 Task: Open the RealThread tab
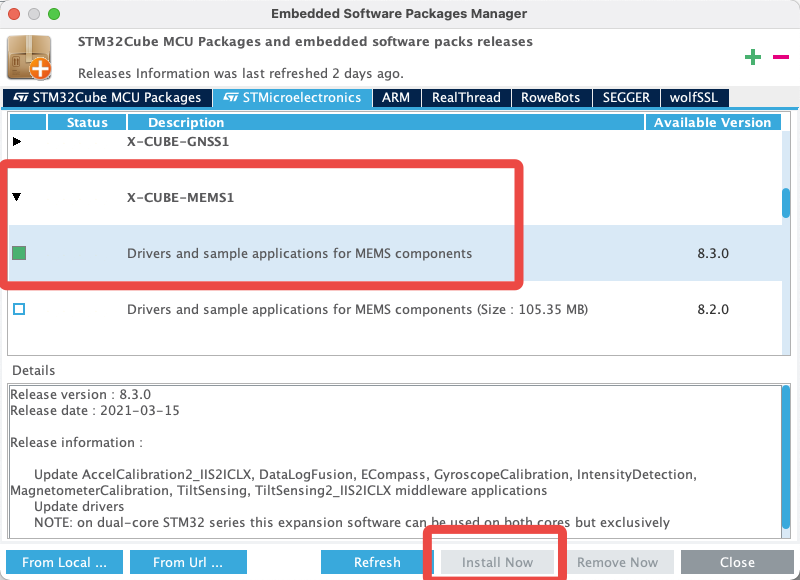[x=466, y=97]
